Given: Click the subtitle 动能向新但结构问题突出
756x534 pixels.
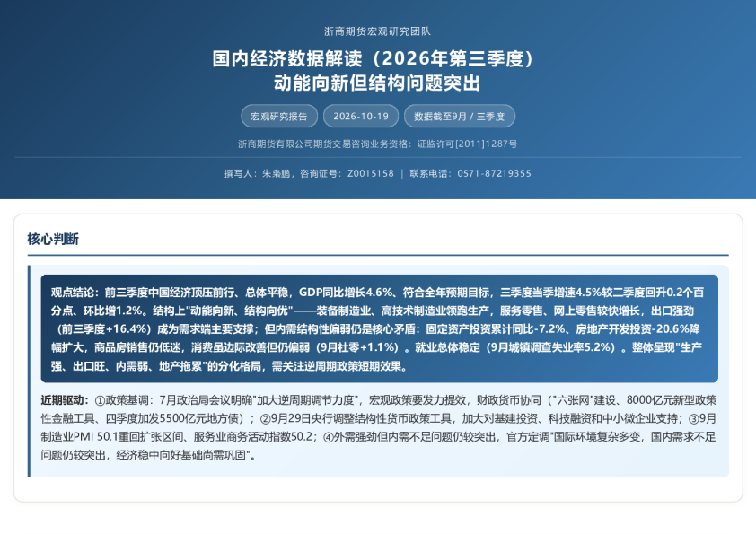Looking at the screenshot, I should click(x=377, y=83).
